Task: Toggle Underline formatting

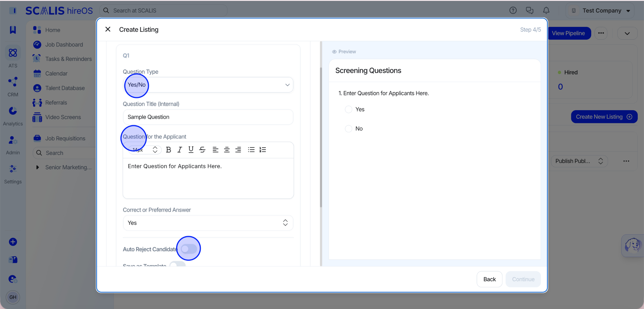Action: (x=191, y=150)
